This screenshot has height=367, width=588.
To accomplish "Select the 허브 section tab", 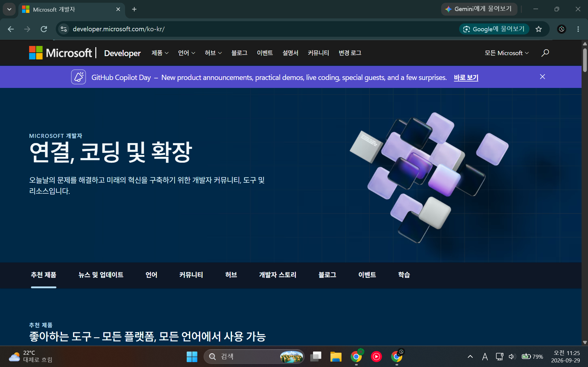I will coord(231,275).
